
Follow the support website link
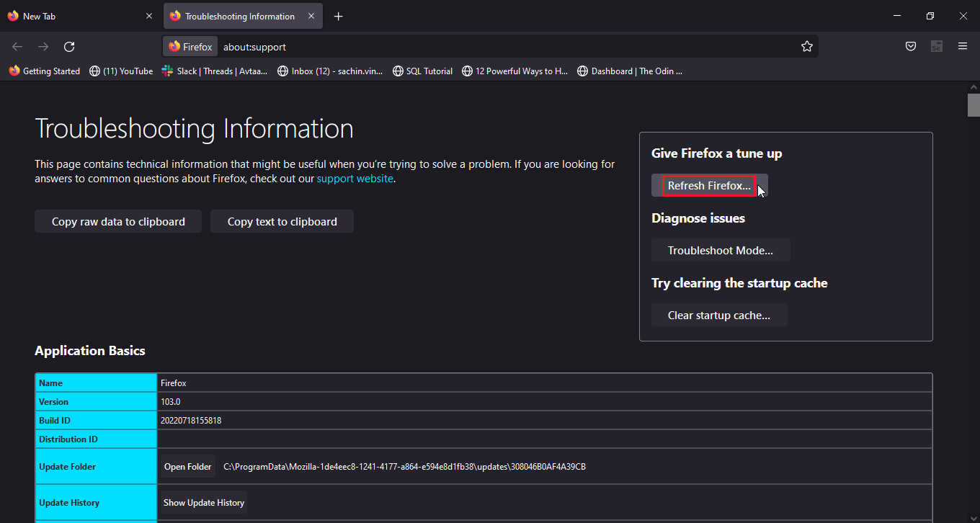[x=355, y=179]
